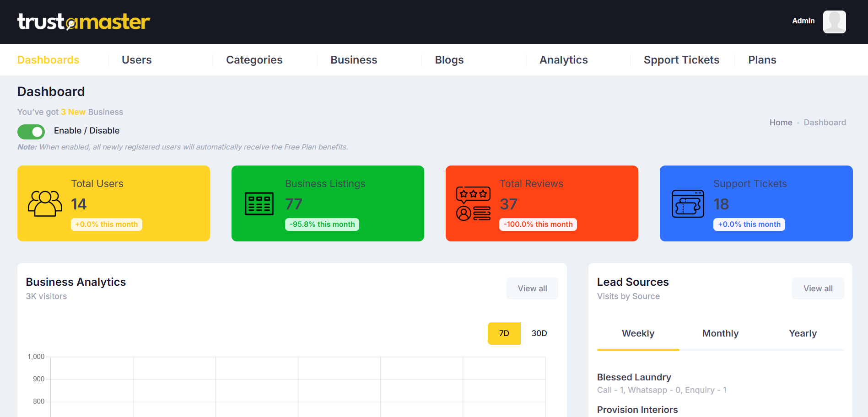Select the 7D chart range
Viewport: 868px width, 417px height.
(504, 333)
